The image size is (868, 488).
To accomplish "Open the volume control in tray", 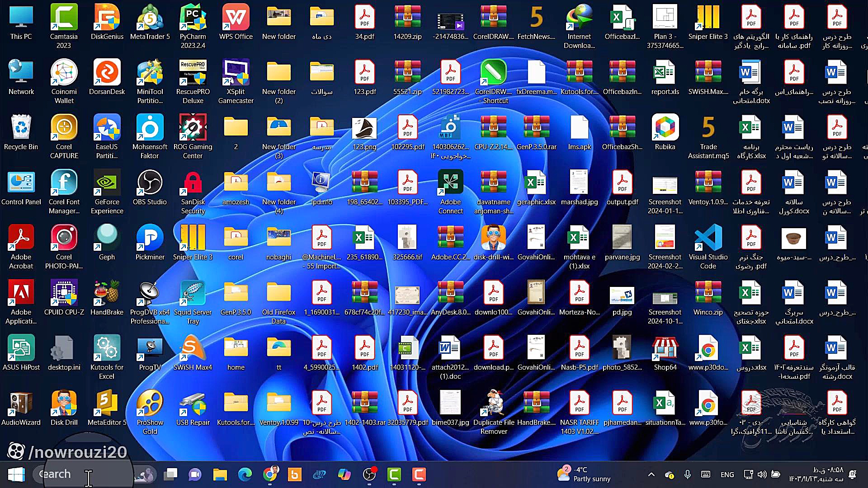I will point(762,474).
